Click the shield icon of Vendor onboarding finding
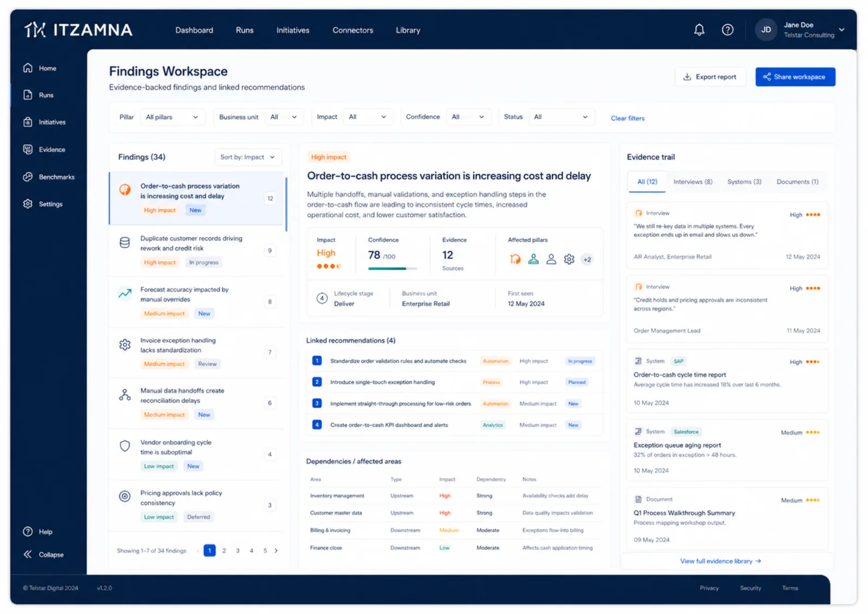 pos(125,446)
